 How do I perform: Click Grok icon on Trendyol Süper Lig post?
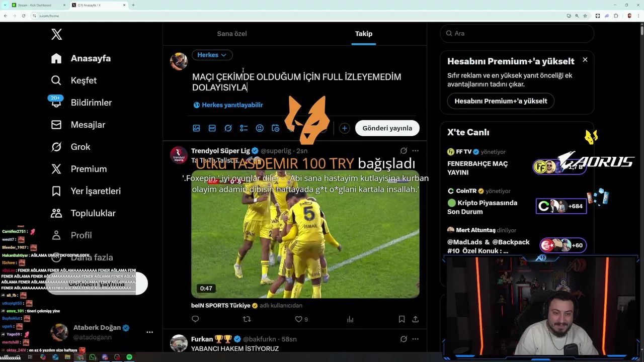pyautogui.click(x=404, y=151)
